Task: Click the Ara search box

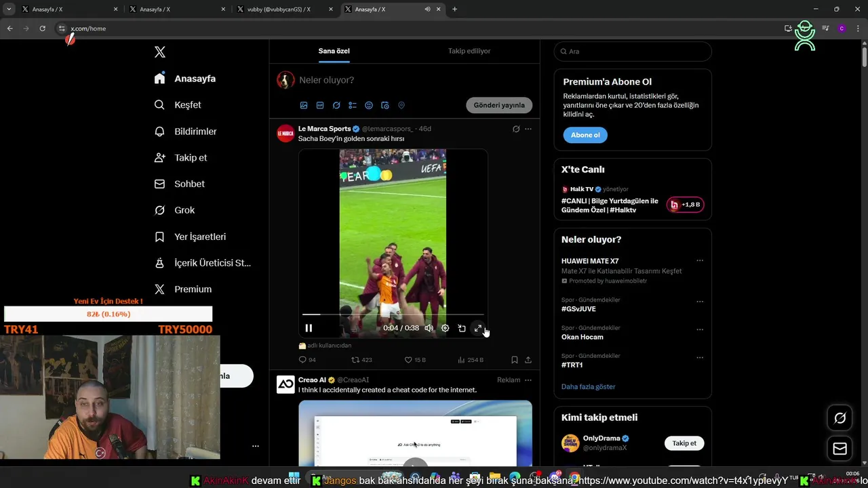Action: (x=633, y=52)
